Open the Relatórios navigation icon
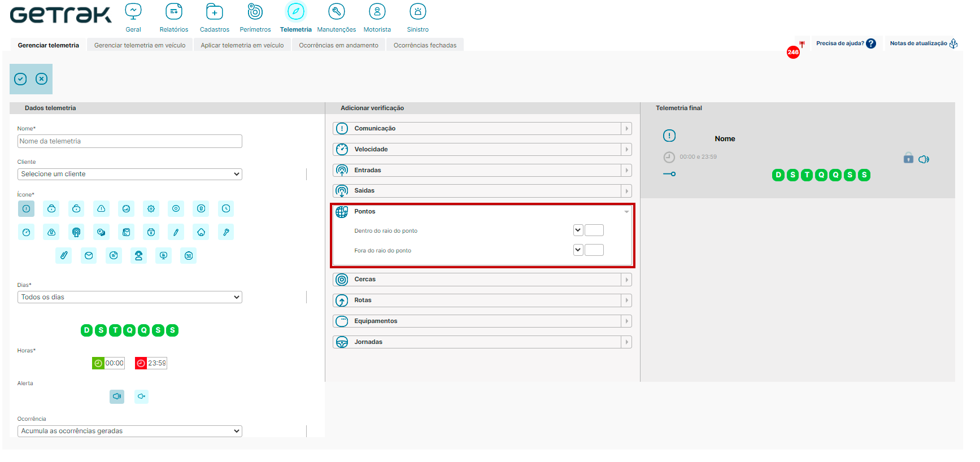This screenshot has width=980, height=462. point(174,11)
